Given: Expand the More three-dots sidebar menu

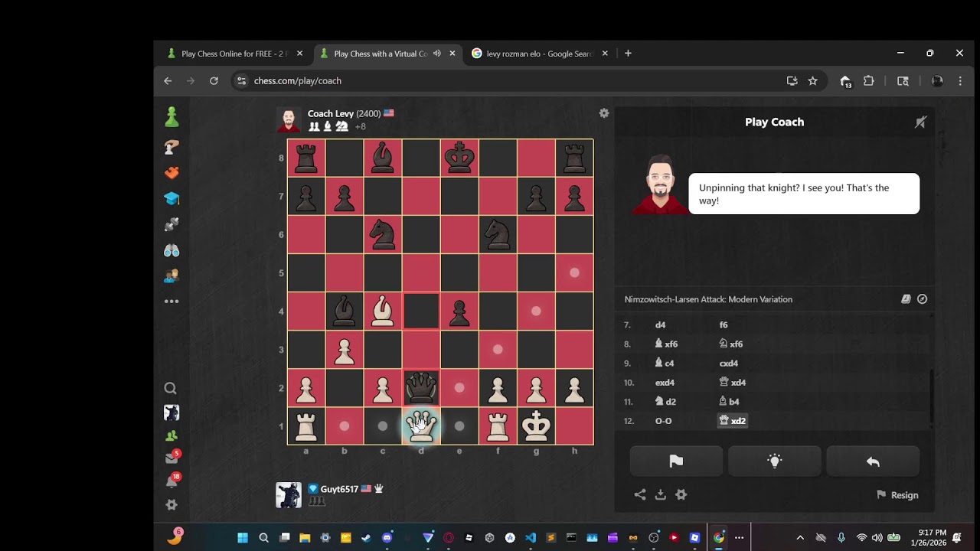Looking at the screenshot, I should click(171, 302).
